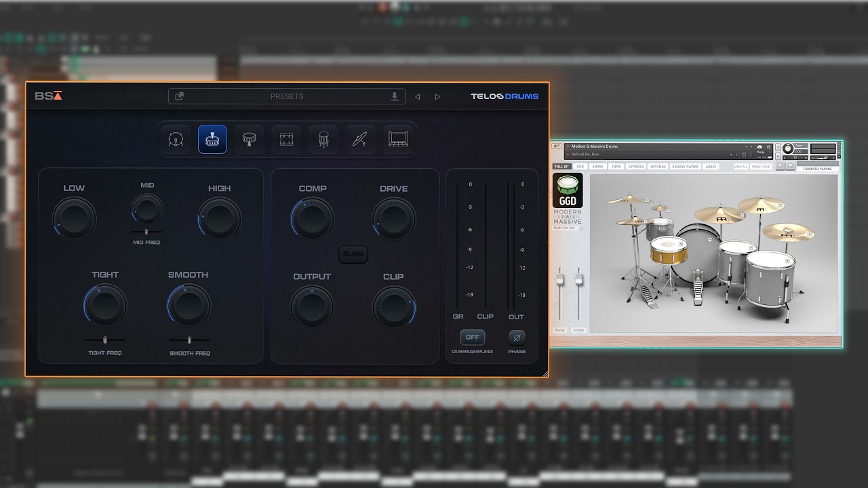Select the rack tom mode icon
The height and width of the screenshot is (488, 868).
(x=286, y=139)
